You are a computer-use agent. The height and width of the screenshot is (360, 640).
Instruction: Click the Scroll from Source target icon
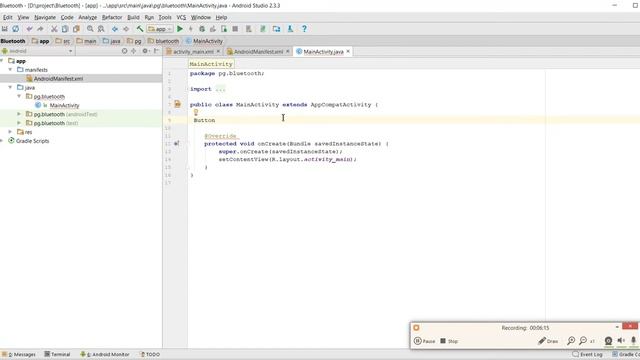124,51
